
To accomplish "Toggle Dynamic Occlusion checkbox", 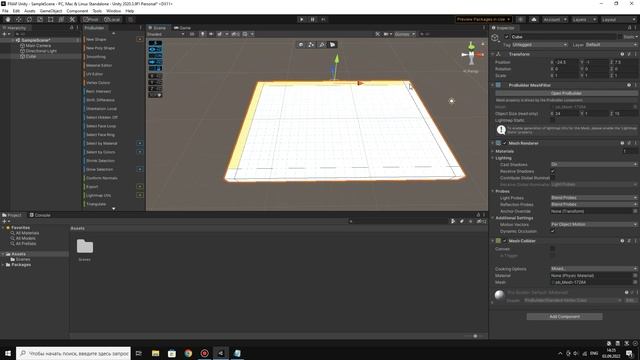I will point(553,231).
